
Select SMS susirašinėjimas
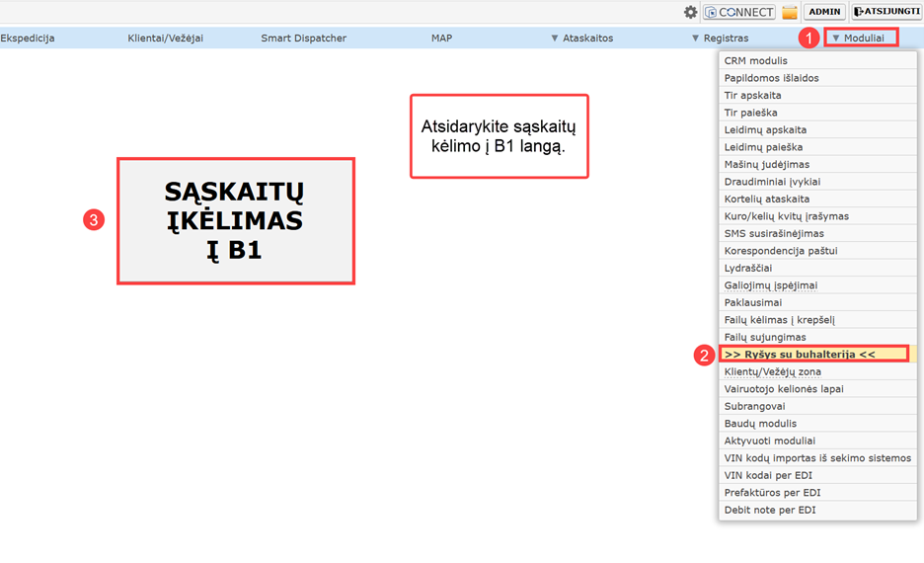pos(818,233)
